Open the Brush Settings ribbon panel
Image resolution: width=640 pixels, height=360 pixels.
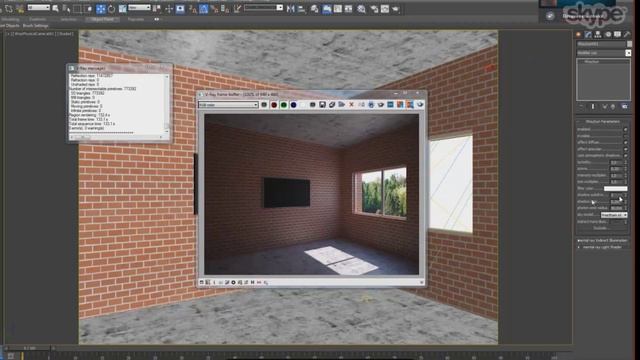(x=36, y=26)
